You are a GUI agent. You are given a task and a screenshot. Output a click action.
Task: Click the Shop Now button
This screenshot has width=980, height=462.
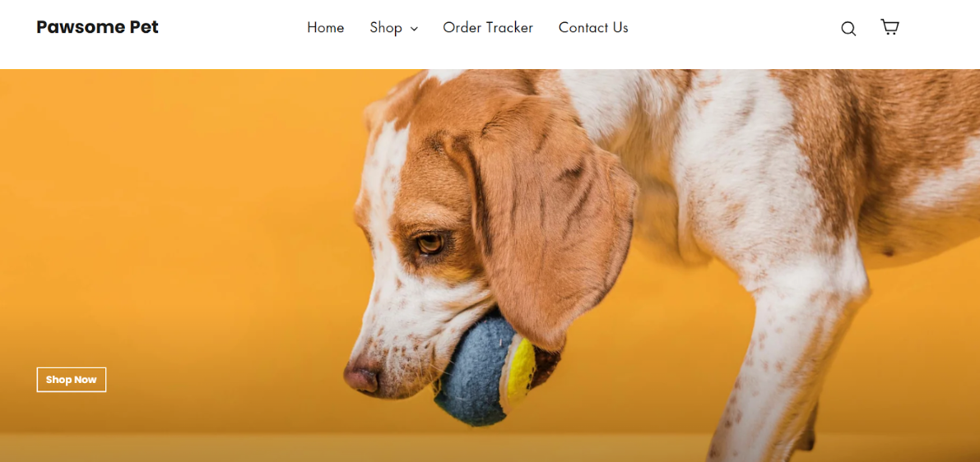pyautogui.click(x=72, y=380)
